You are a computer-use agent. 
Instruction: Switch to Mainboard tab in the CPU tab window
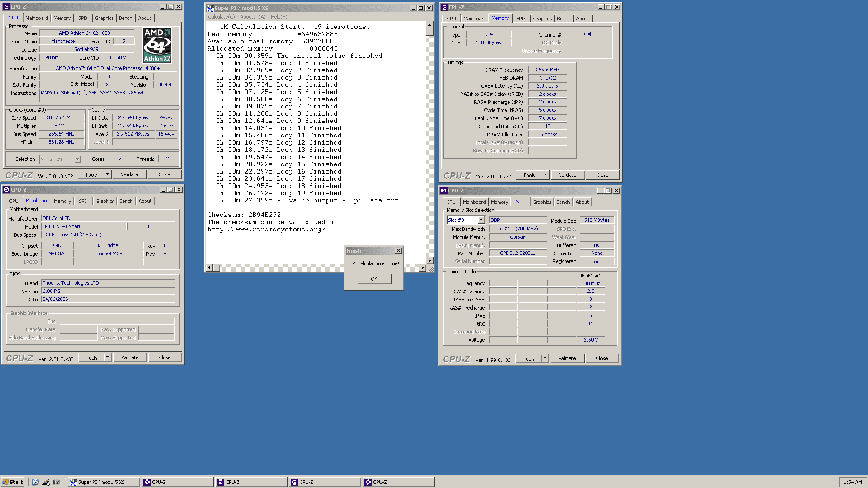point(37,18)
